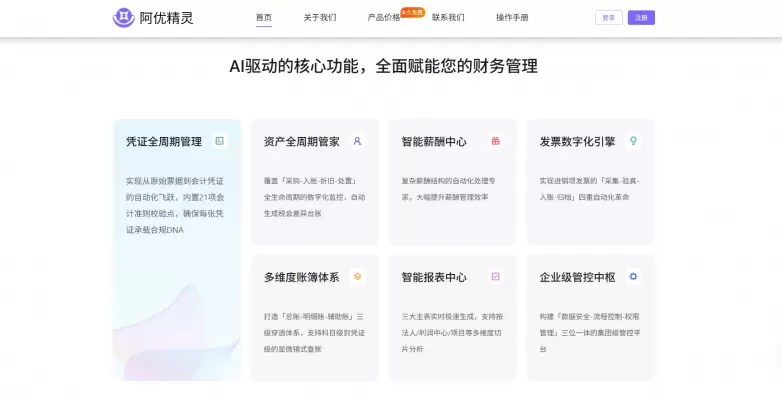Click the 永久免费 orange badge
This screenshot has height=397, width=782.
coord(412,12)
